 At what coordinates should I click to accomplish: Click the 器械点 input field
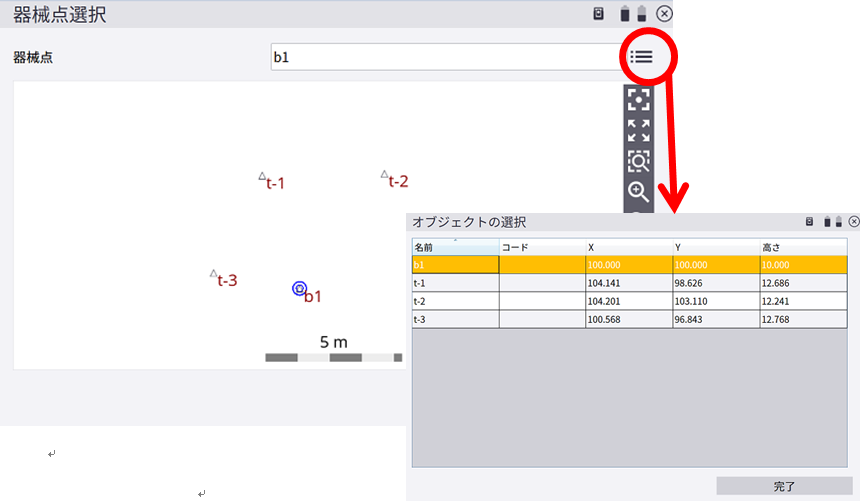(445, 57)
